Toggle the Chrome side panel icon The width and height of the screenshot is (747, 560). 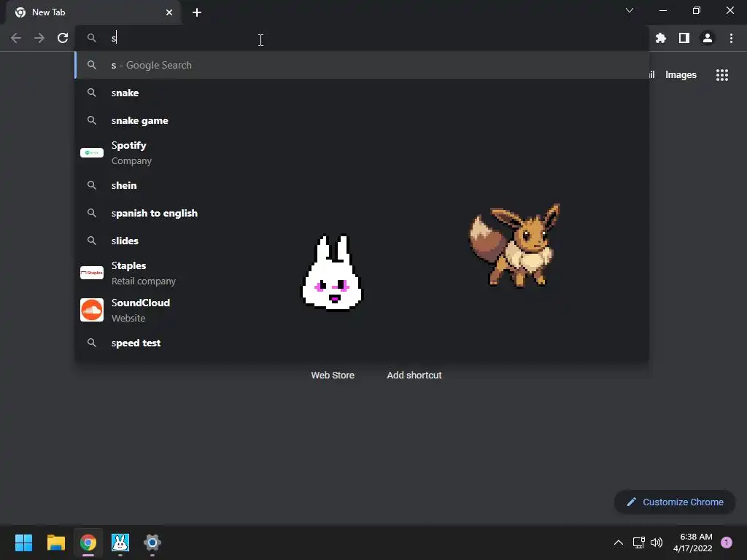684,38
